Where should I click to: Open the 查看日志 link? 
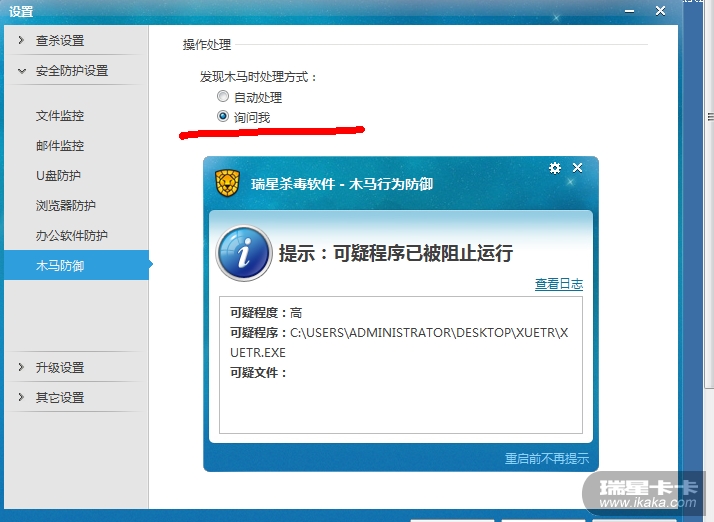click(559, 284)
